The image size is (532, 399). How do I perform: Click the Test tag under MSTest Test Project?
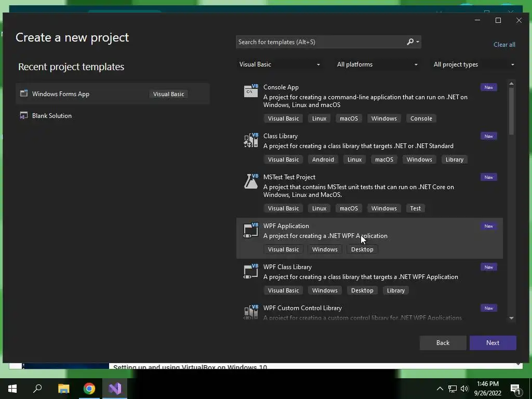(415, 208)
